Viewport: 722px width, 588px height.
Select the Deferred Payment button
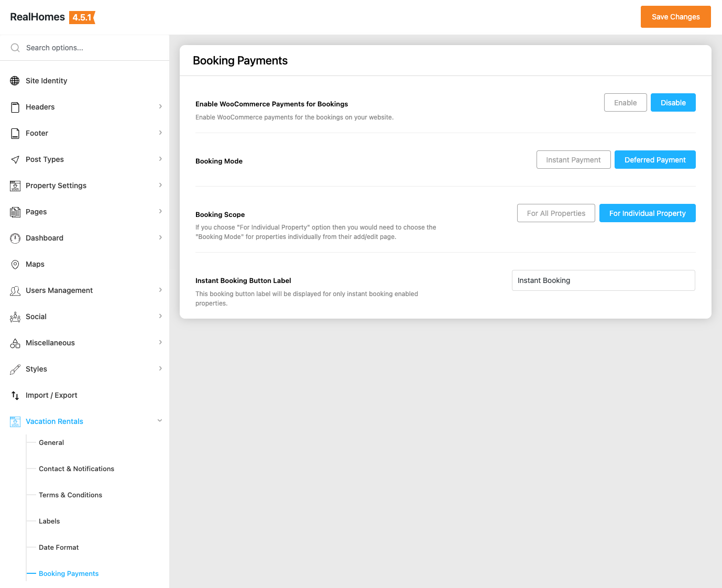pos(655,160)
